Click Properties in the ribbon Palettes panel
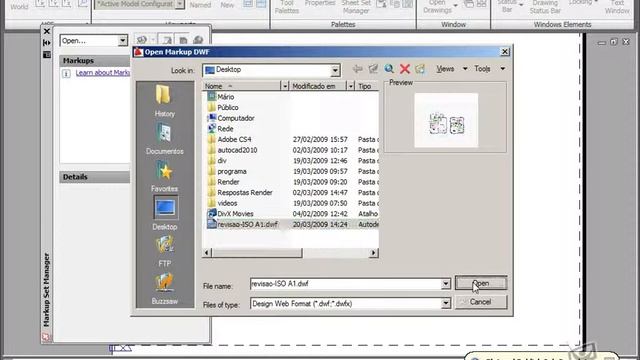This screenshot has height=360, width=640. (x=320, y=3)
